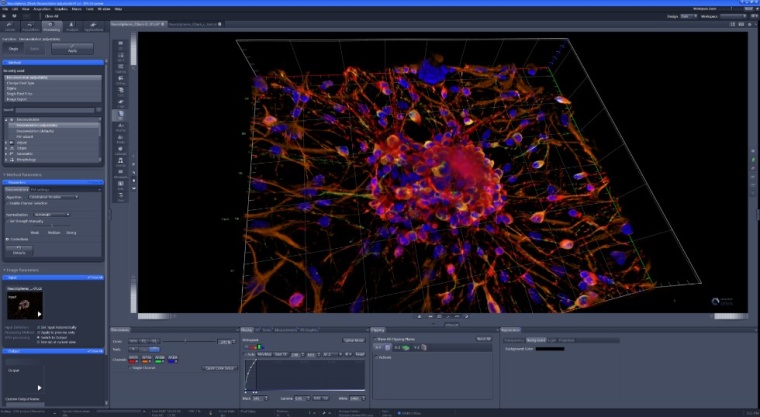Click the Input image thumbnail
The image size is (760, 417).
23,303
